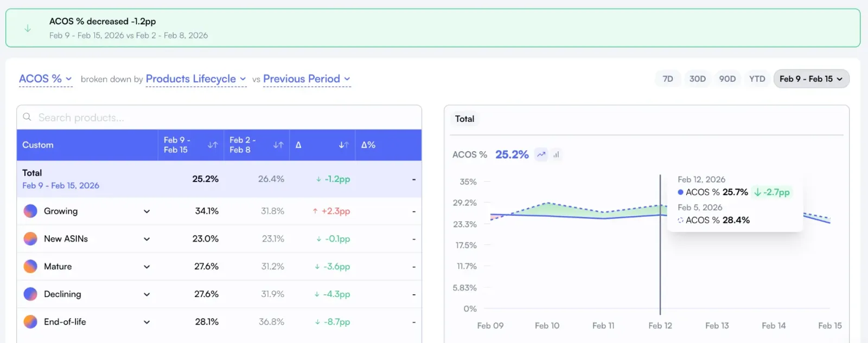868x343 pixels.
Task: Sort by Feb 2 - Feb 8 column
Action: coord(278,145)
